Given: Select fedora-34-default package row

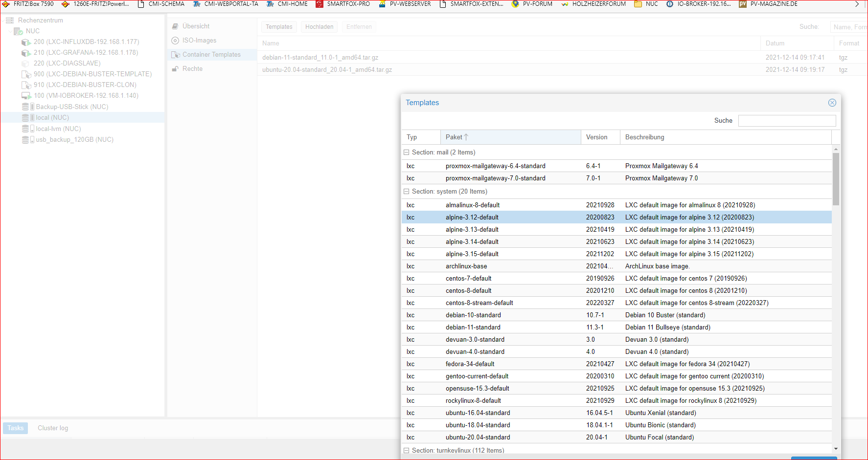Looking at the screenshot, I should coord(617,364).
